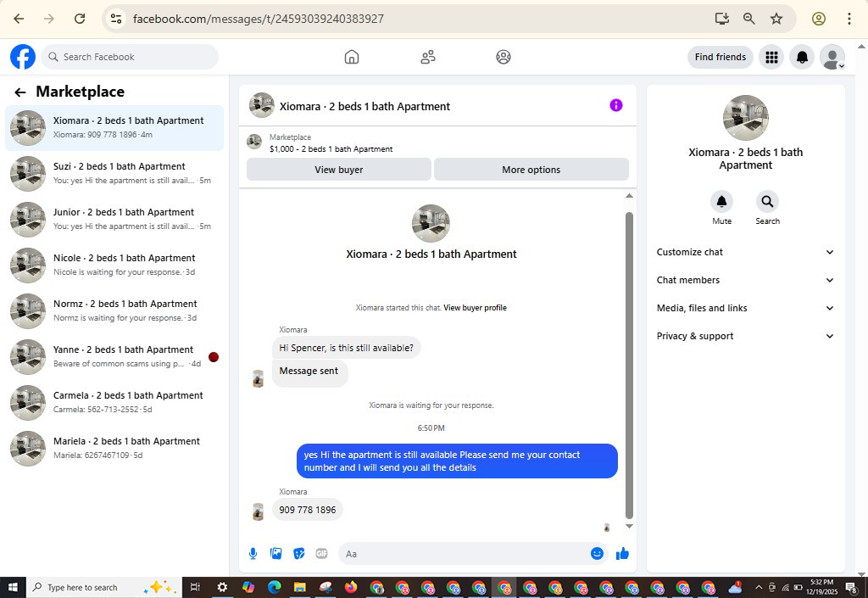Click the More options button

coord(531,170)
